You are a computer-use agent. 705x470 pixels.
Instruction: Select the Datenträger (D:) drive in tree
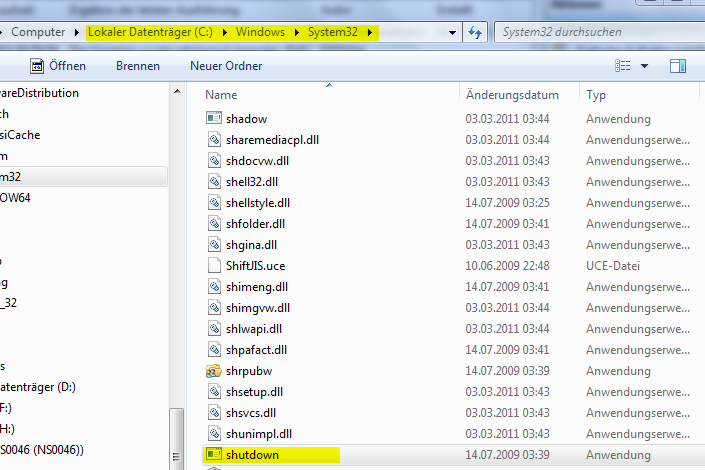click(x=38, y=387)
